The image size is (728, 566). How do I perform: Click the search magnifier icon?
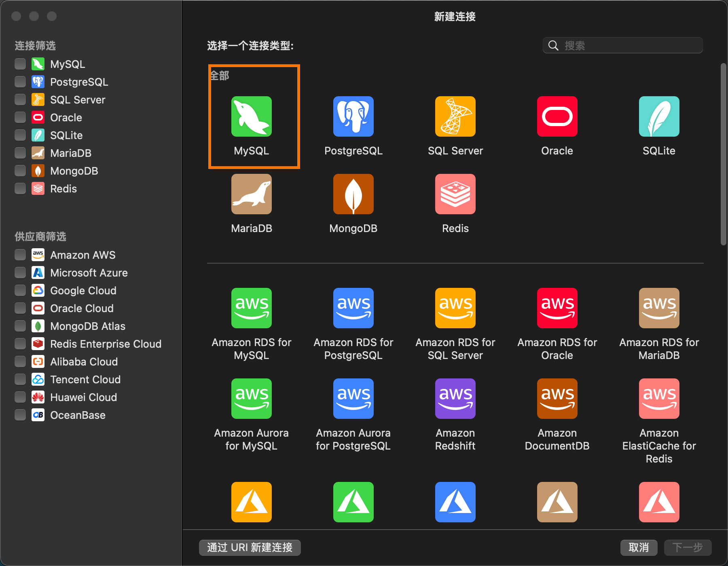(553, 46)
